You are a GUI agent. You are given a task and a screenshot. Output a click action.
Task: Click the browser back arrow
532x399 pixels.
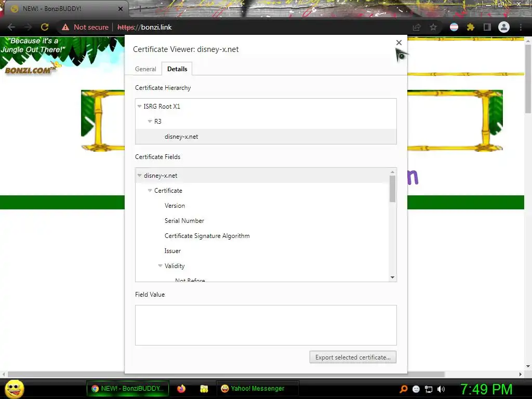(x=11, y=27)
